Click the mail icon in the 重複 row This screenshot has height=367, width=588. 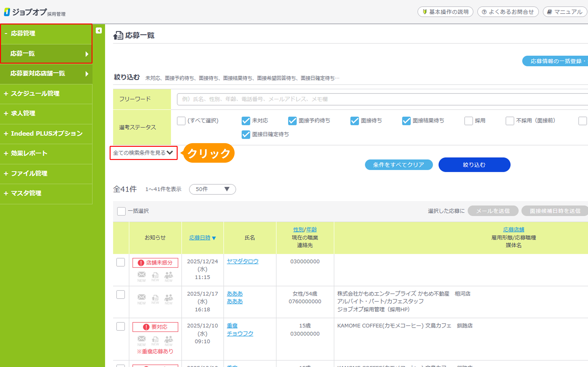141,339
